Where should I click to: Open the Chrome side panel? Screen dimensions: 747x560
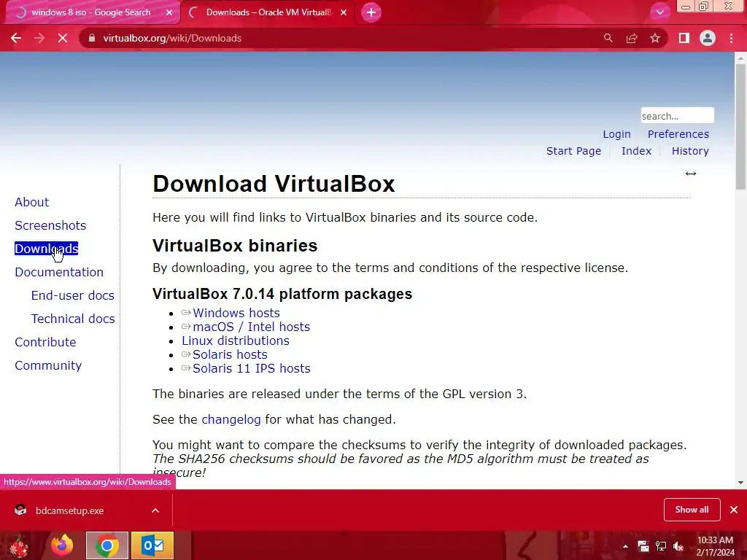[684, 38]
